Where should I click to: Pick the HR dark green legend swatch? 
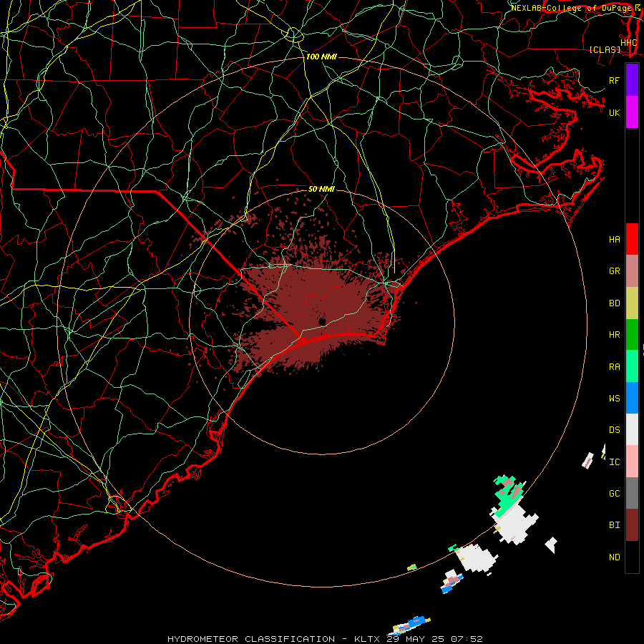coord(632,335)
